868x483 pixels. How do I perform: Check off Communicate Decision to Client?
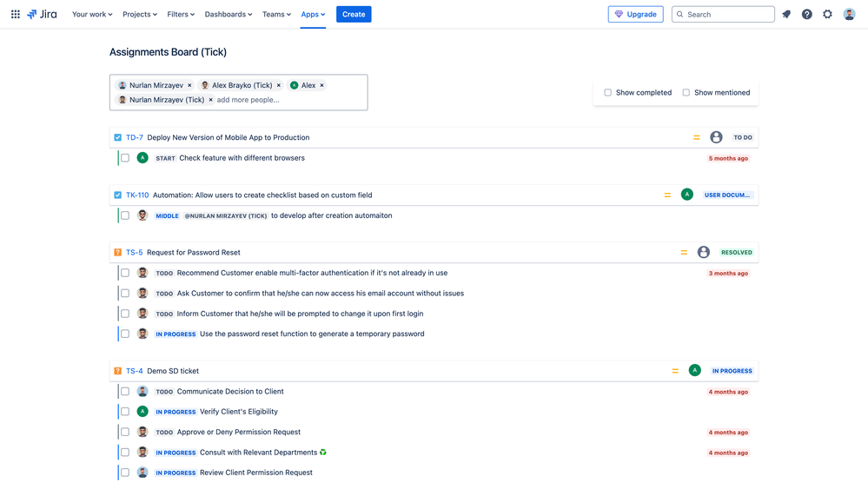click(x=125, y=391)
